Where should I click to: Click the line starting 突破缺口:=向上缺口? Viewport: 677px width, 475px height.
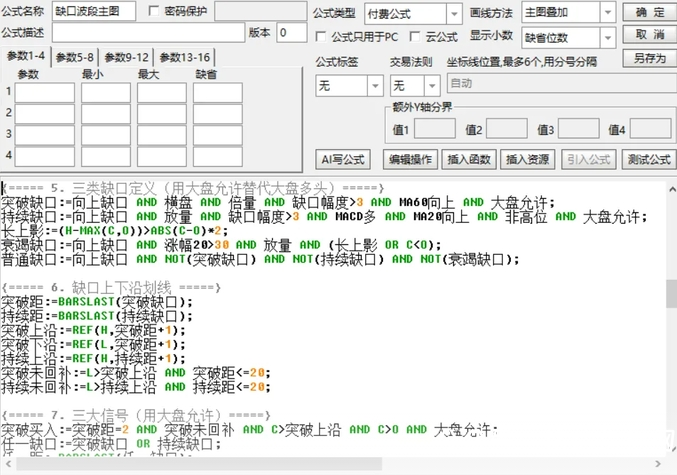(x=278, y=202)
